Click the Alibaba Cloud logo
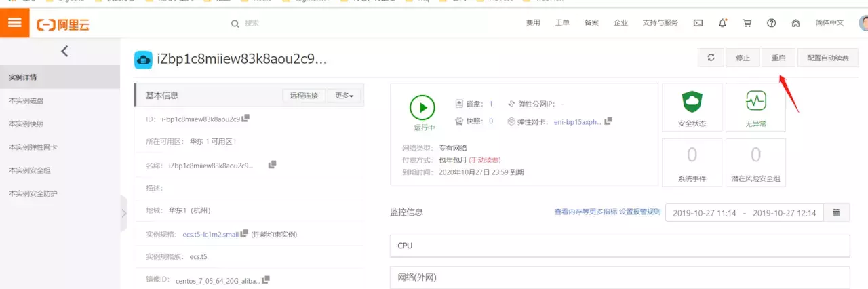Screen dimensions: 868x289 [63, 25]
